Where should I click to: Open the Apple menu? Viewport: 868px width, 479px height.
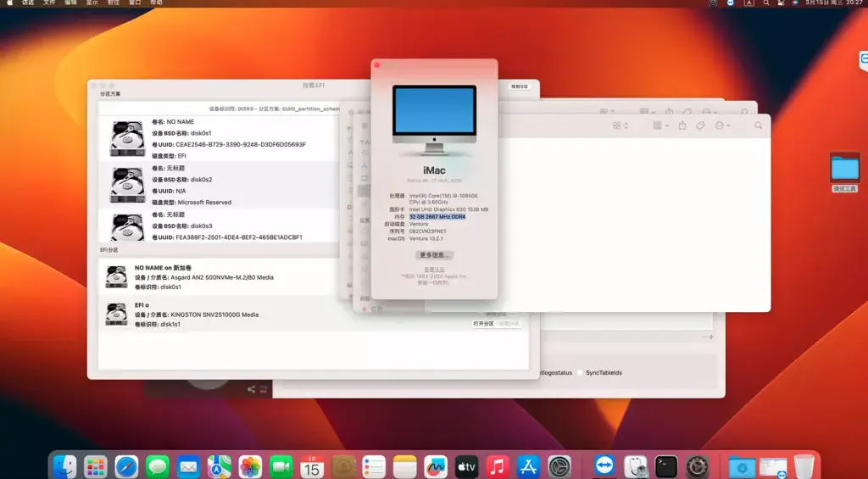click(x=9, y=3)
